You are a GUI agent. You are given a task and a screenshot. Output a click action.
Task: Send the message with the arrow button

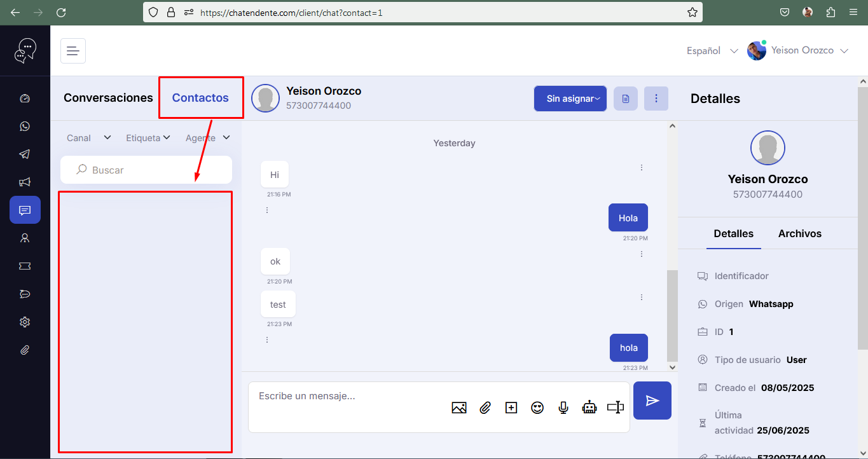[x=652, y=401]
